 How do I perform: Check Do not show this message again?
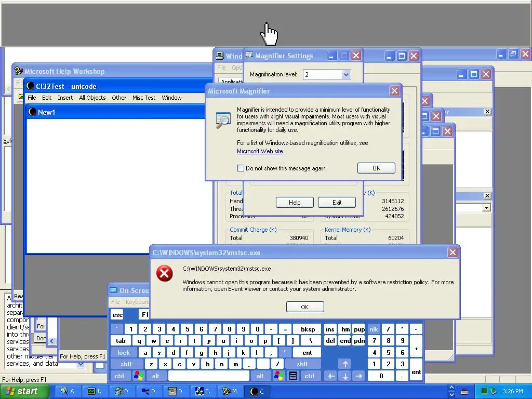(x=241, y=168)
